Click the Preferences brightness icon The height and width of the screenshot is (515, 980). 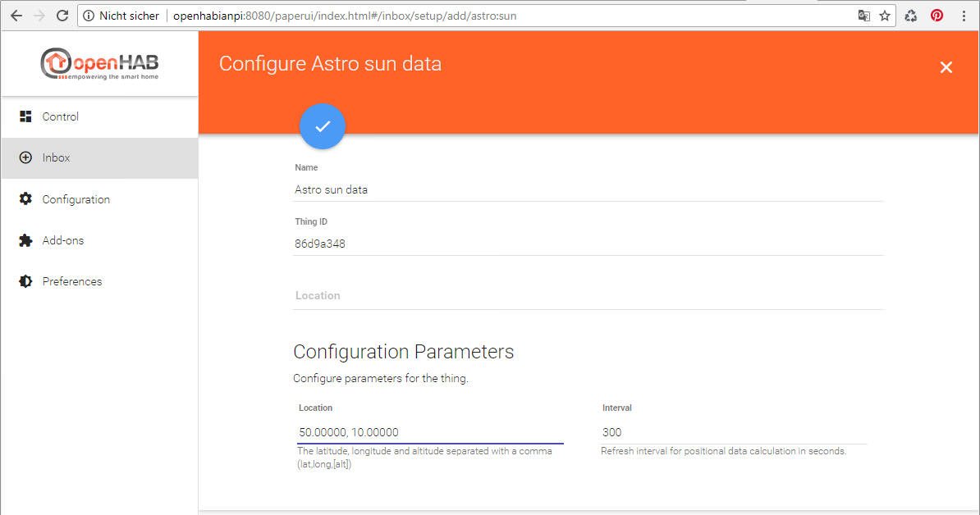pyautogui.click(x=25, y=281)
